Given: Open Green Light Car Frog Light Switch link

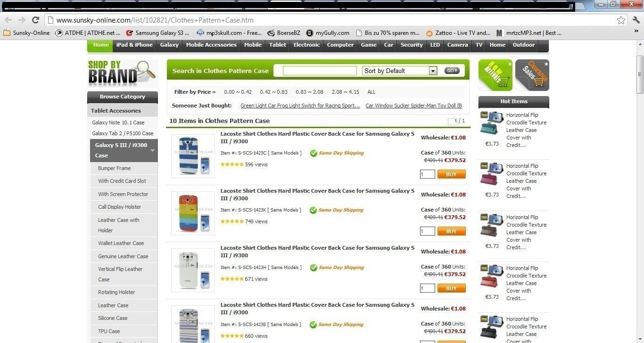Looking at the screenshot, I should click(300, 106).
